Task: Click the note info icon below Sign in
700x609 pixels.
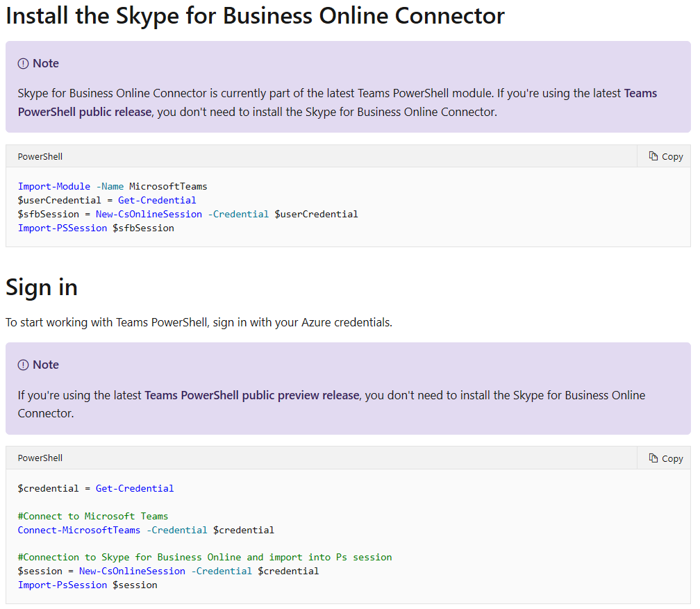Action: 23,365
